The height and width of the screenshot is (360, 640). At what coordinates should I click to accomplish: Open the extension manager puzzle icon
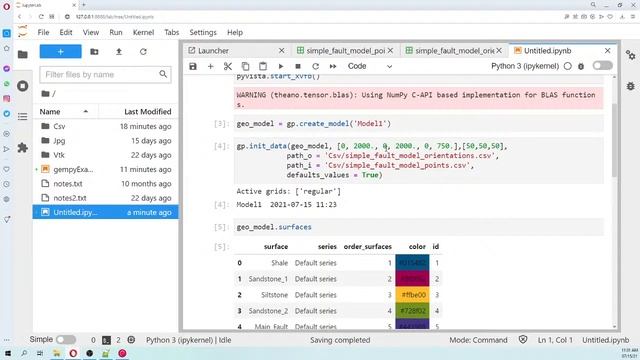(22, 148)
